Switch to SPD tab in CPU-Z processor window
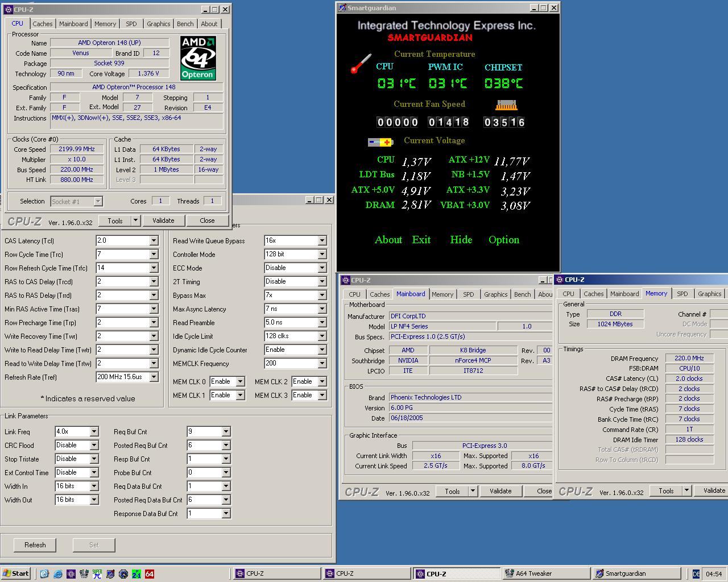This screenshot has width=728, height=582. (131, 24)
